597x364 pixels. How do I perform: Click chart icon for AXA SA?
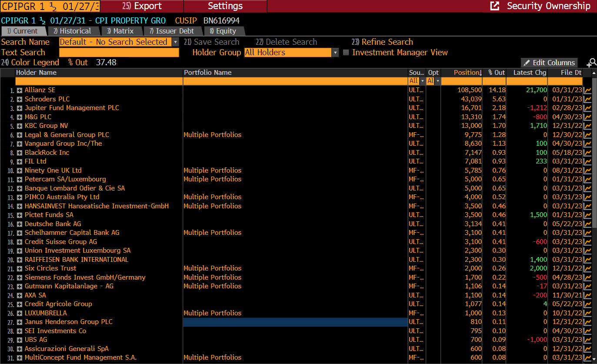[587, 295]
